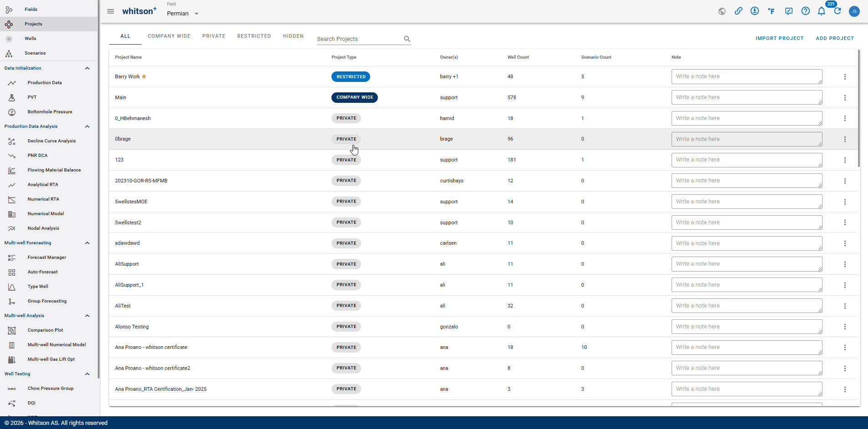868x429 pixels.
Task: Click the ADD PROJECT button
Action: click(835, 38)
